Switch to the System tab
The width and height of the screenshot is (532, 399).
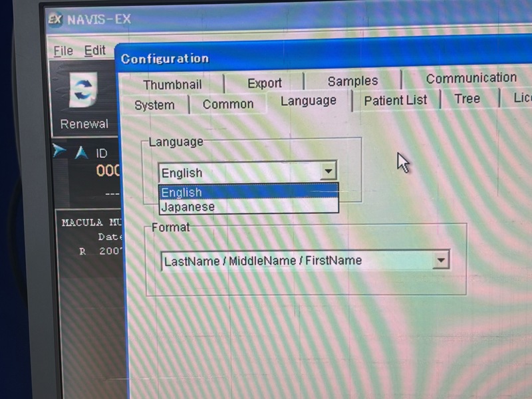pos(154,106)
